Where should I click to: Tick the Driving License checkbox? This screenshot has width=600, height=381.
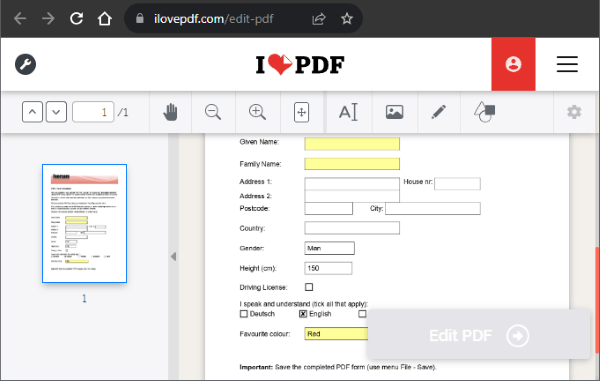point(309,287)
